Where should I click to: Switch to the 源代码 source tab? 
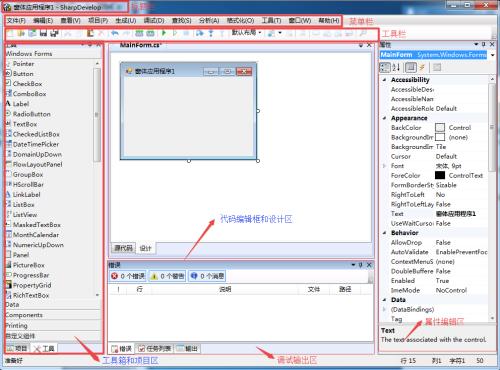(124, 248)
